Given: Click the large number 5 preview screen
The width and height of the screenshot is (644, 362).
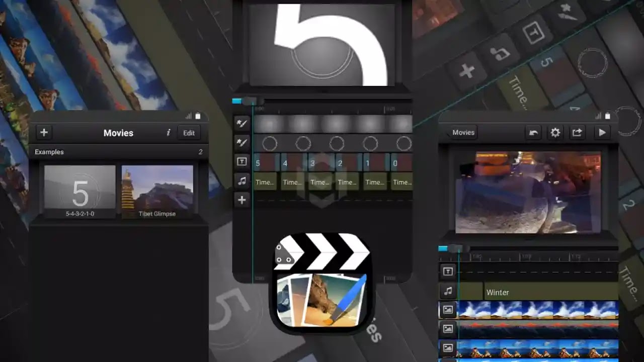Looking at the screenshot, I should pyautogui.click(x=322, y=45).
